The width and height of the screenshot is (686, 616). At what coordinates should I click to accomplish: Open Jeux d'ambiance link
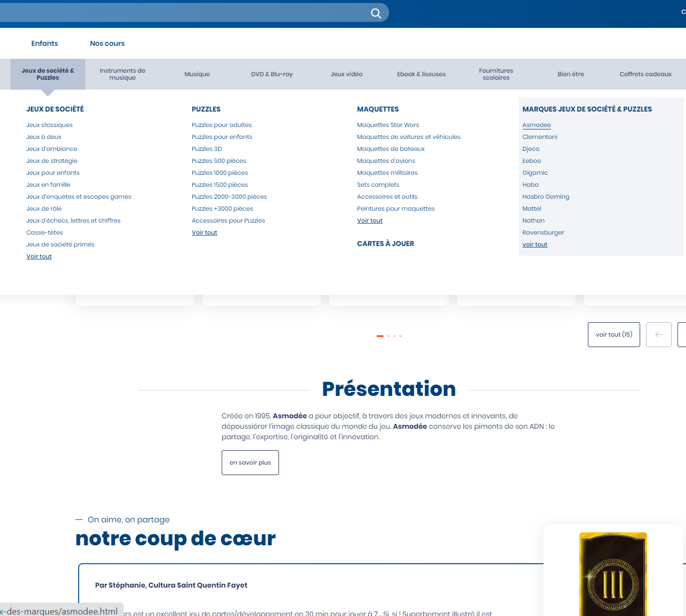pyautogui.click(x=52, y=149)
